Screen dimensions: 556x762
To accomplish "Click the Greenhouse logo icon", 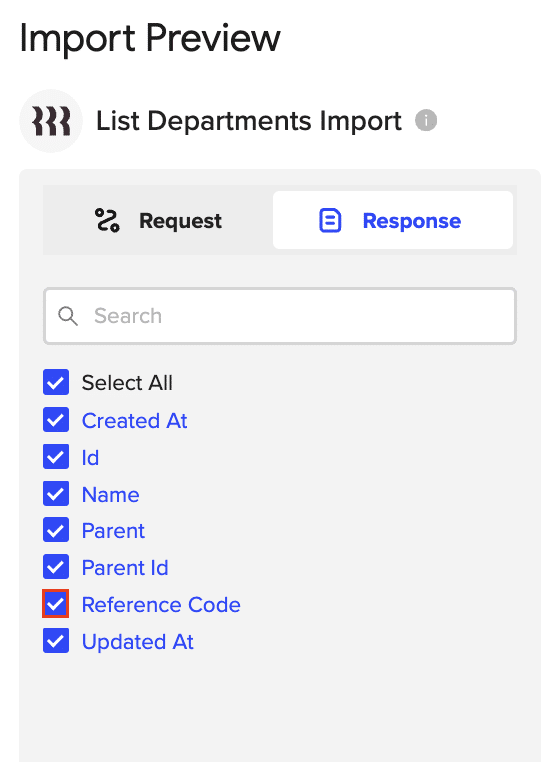I will click(x=51, y=121).
